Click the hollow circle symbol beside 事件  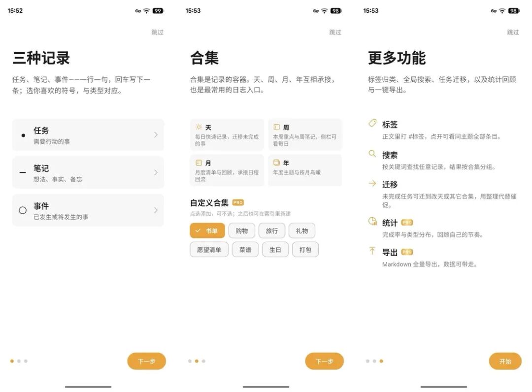[23, 210]
